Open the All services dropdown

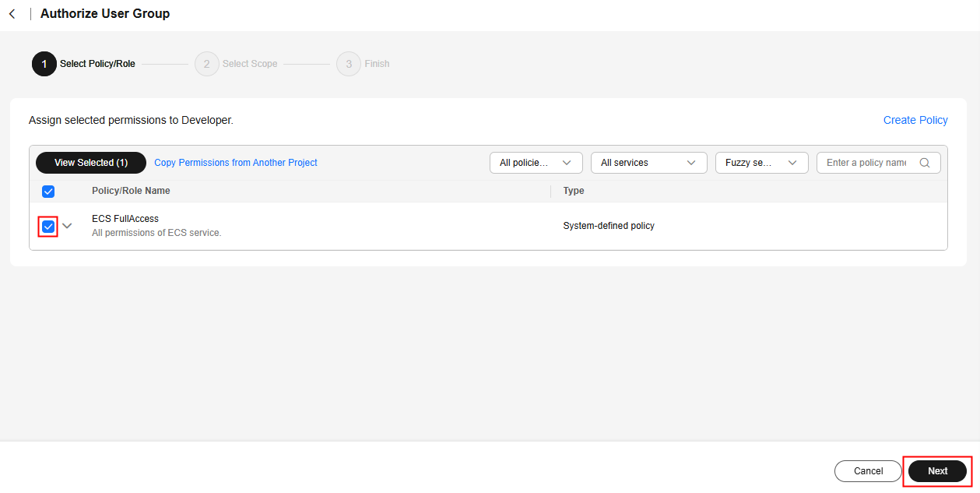click(648, 163)
